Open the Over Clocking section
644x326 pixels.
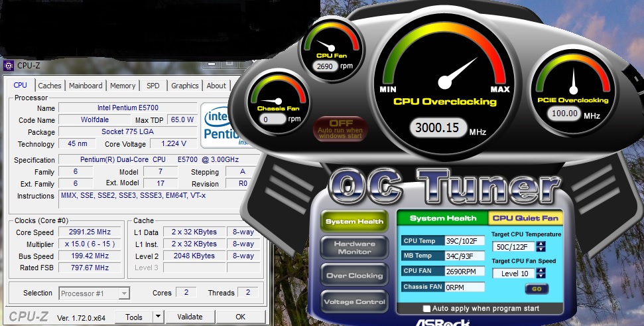coord(354,276)
